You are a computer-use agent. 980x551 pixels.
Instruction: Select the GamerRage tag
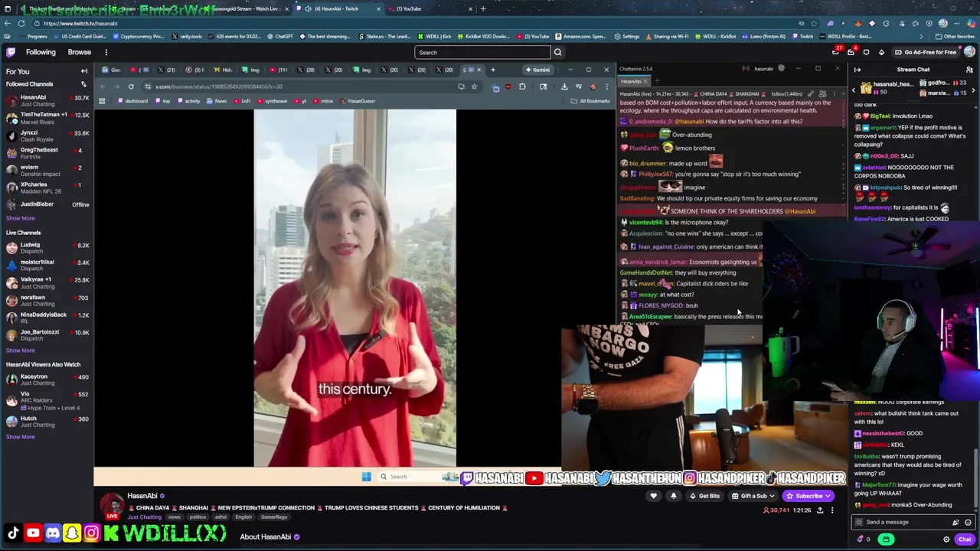click(274, 517)
